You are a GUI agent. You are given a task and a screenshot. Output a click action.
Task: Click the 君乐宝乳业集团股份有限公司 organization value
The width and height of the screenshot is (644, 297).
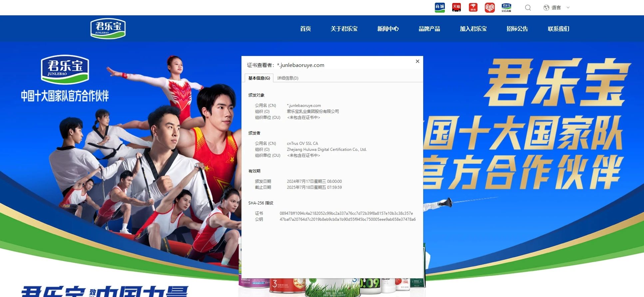coord(313,112)
